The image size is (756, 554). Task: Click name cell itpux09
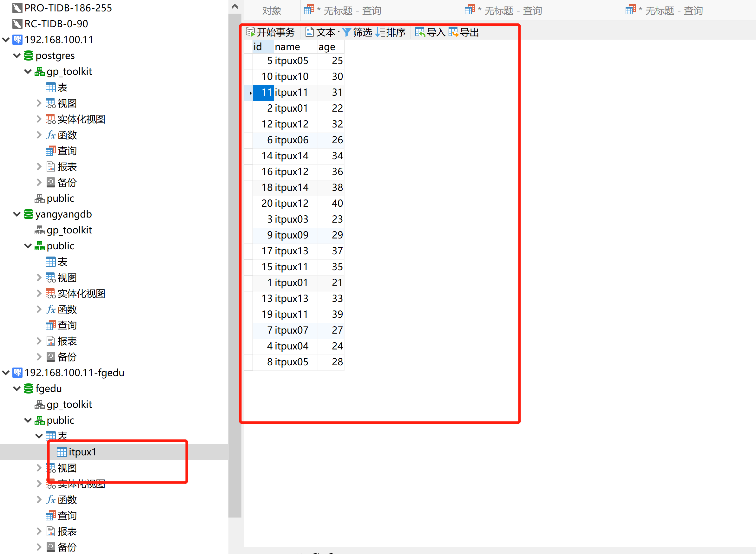coord(295,235)
